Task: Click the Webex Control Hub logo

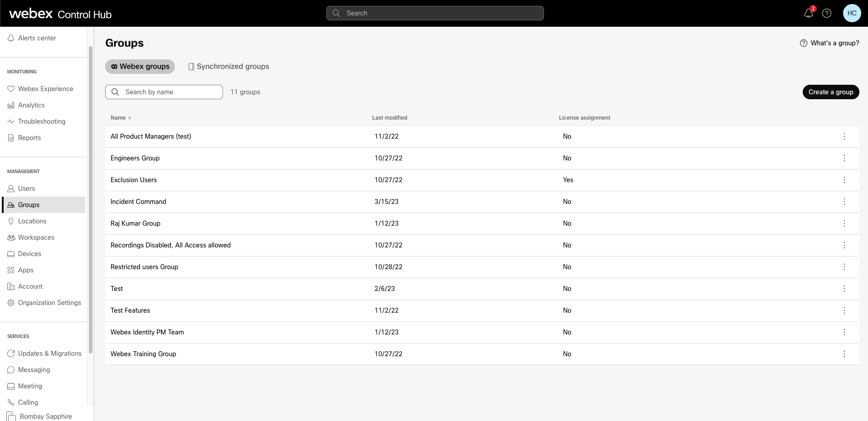Action: [x=60, y=14]
